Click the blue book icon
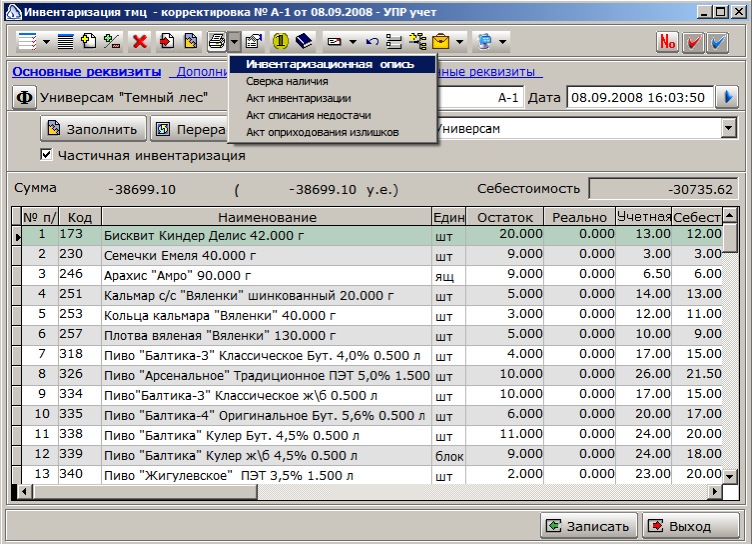 [304, 42]
